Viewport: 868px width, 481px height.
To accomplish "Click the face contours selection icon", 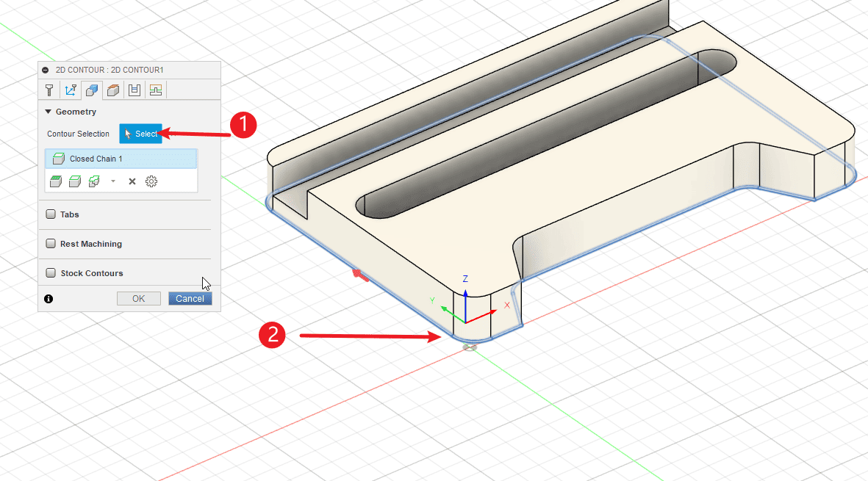I will 56,181.
